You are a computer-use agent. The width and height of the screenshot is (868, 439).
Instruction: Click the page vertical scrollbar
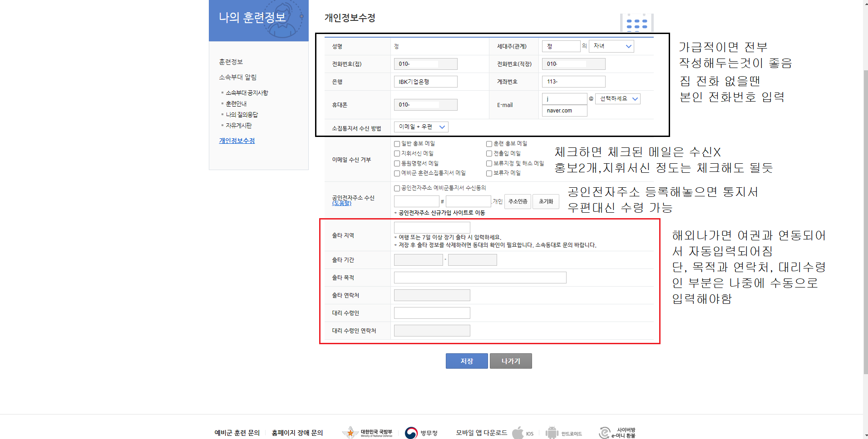pos(865,222)
